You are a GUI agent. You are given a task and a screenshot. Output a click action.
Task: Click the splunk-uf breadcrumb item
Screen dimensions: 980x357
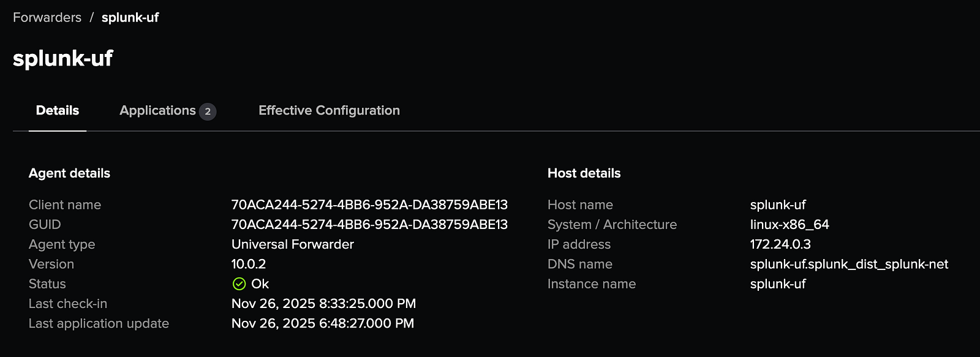click(130, 18)
